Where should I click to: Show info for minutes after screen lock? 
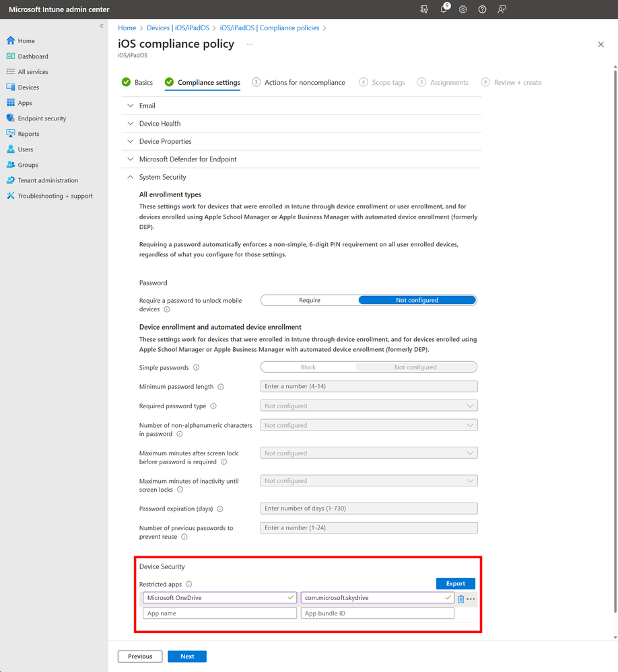point(224,462)
